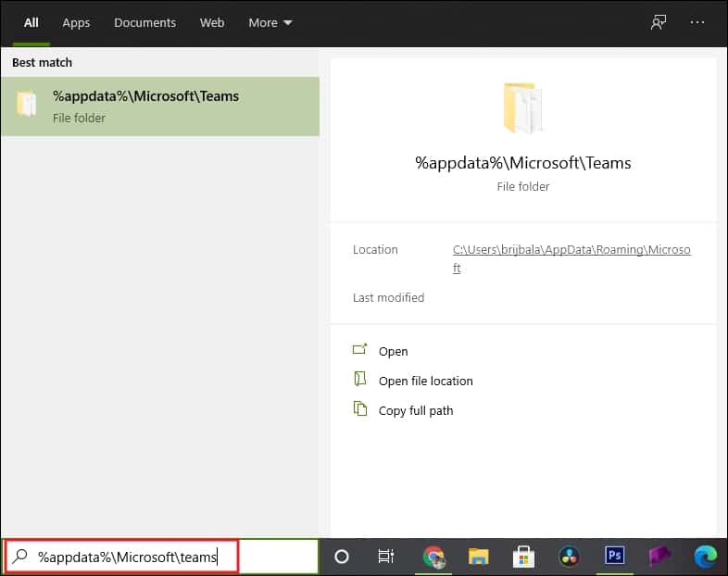This screenshot has width=728, height=576.
Task: Click the feedback icon in search header
Action: tap(659, 22)
